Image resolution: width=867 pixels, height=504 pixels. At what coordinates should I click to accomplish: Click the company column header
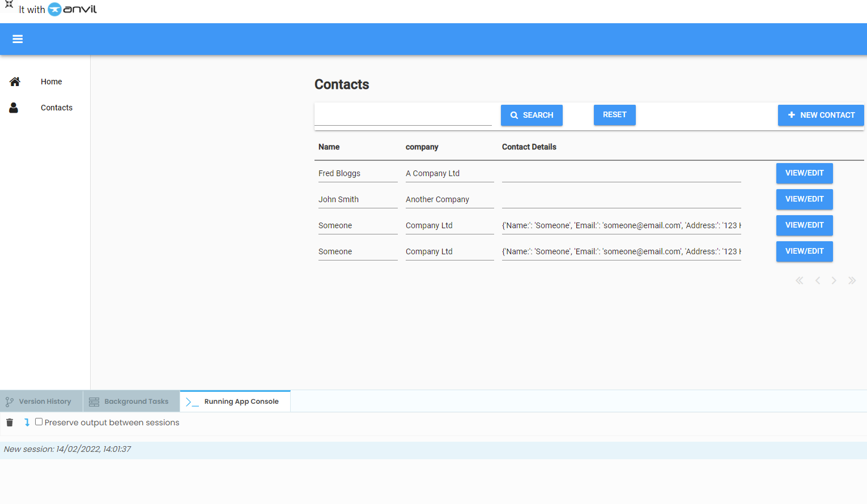[422, 147]
